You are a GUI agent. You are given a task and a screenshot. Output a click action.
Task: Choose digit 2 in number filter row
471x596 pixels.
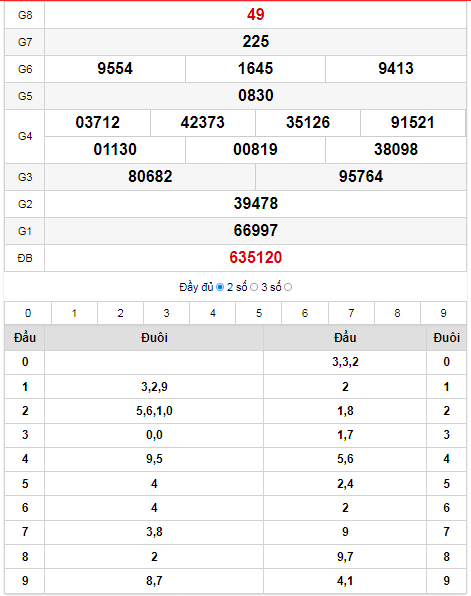[121, 313]
